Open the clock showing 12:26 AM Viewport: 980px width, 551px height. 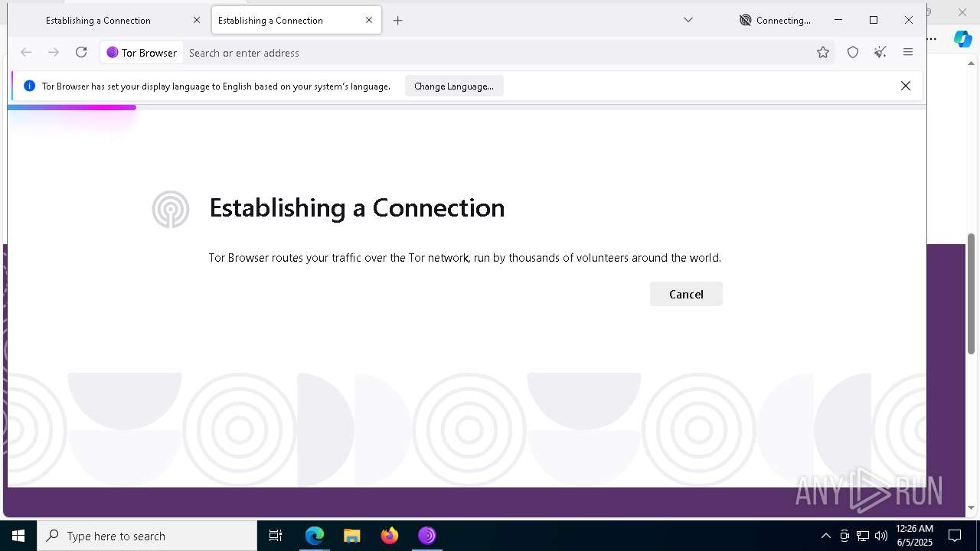[914, 536]
